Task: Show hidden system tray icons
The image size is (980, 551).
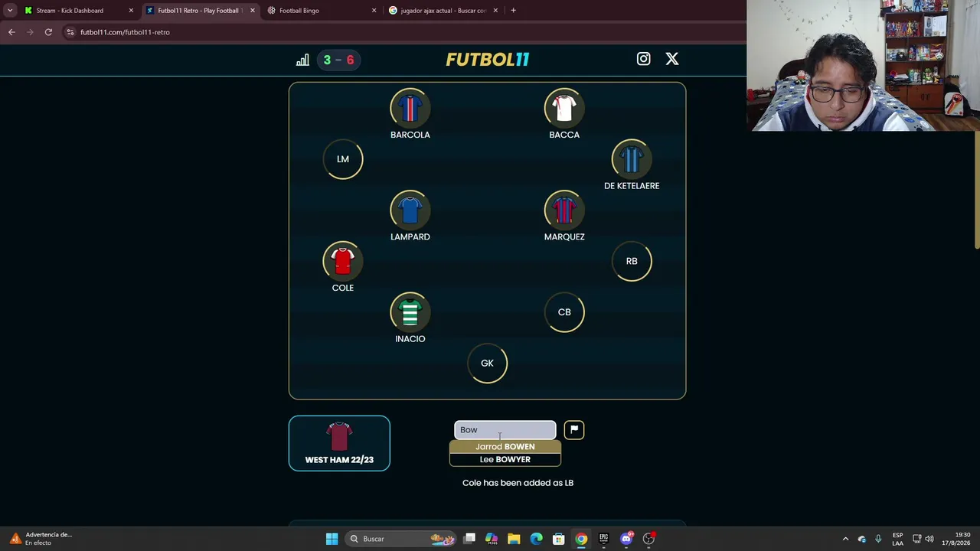Action: [x=845, y=539]
